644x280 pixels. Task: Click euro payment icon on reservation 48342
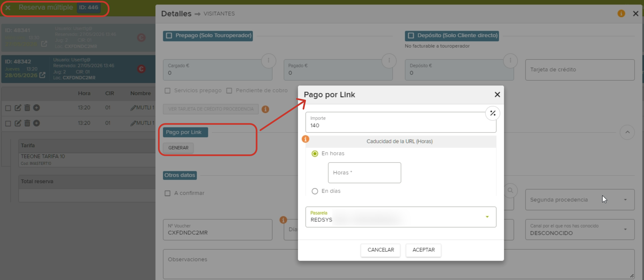point(141,69)
